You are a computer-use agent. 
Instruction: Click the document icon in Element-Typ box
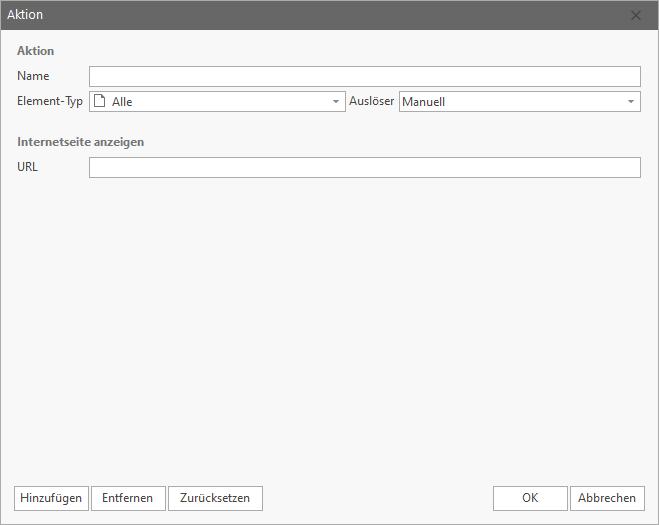click(99, 101)
